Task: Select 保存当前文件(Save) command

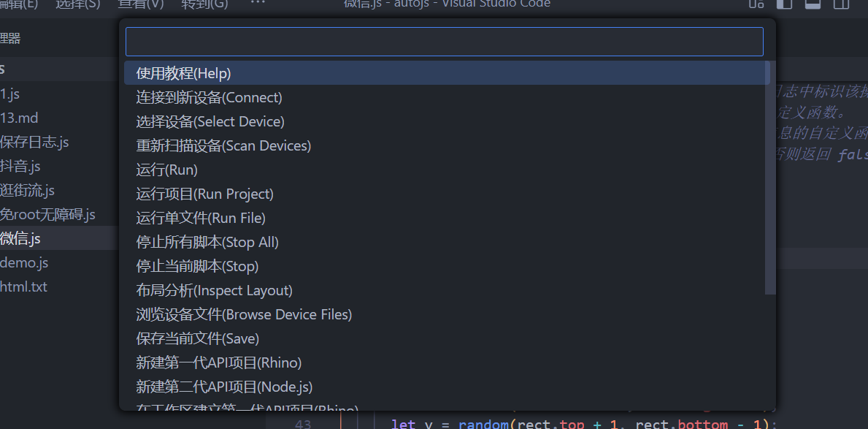Action: [447, 338]
